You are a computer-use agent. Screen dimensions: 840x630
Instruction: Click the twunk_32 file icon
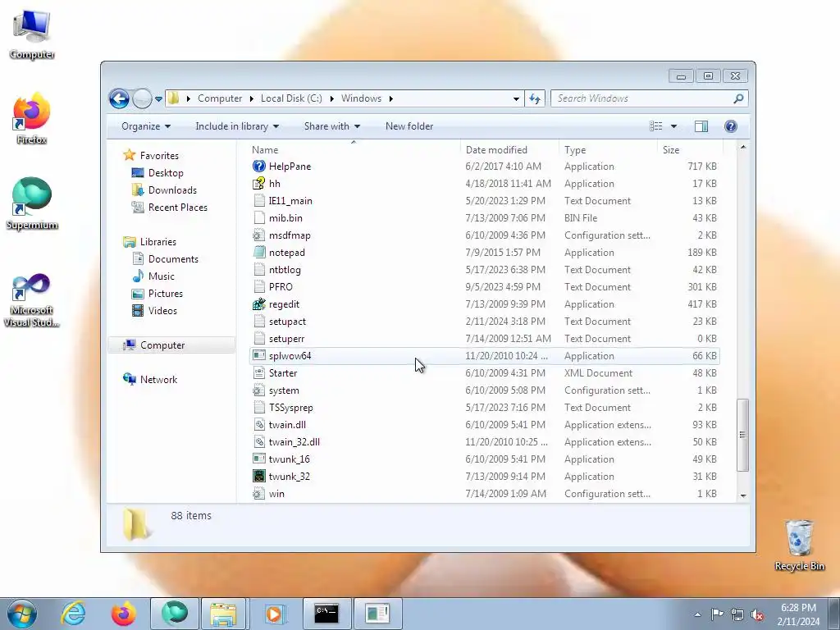point(258,477)
